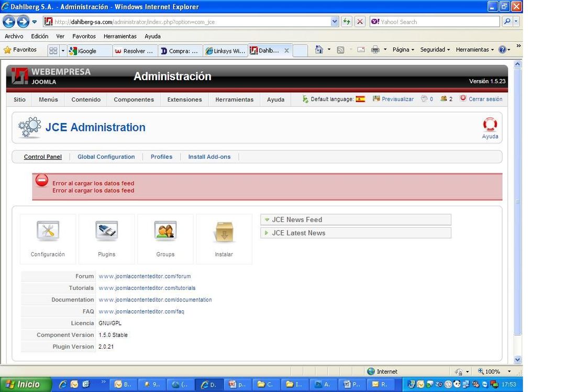The height and width of the screenshot is (392, 576).
Task: Open the Joomla Componentes menu
Action: tap(134, 99)
